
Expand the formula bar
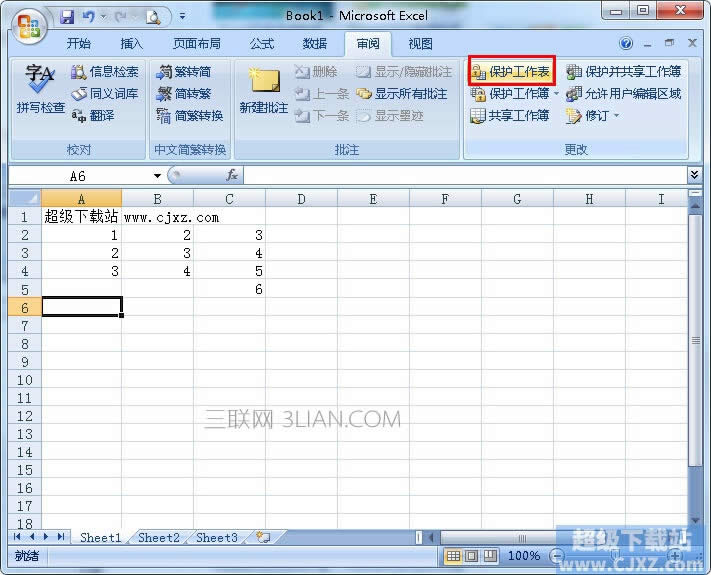(695, 176)
